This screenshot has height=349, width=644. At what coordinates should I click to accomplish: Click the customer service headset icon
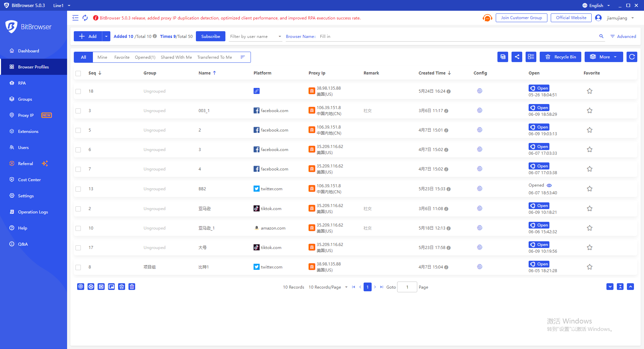pyautogui.click(x=487, y=18)
